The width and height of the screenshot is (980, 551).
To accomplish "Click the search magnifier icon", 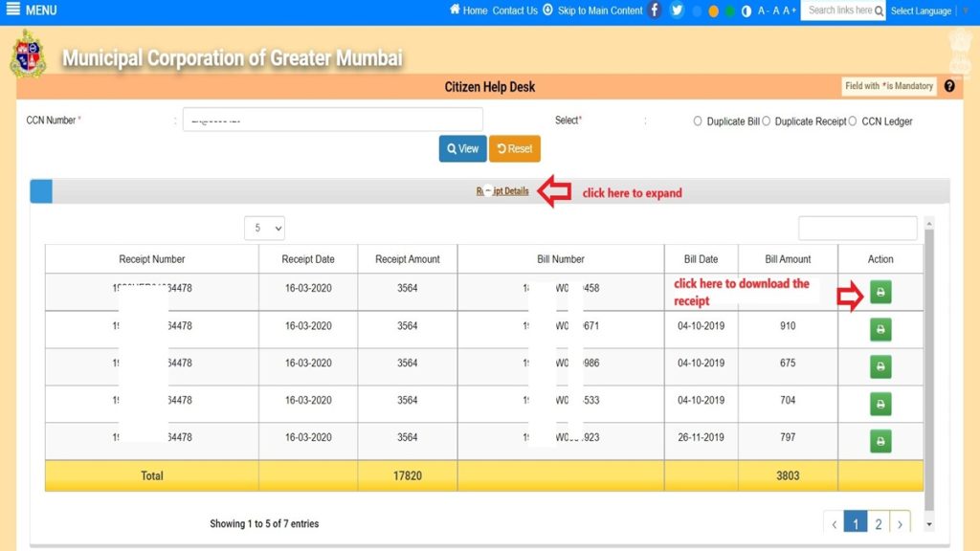I will tap(878, 11).
